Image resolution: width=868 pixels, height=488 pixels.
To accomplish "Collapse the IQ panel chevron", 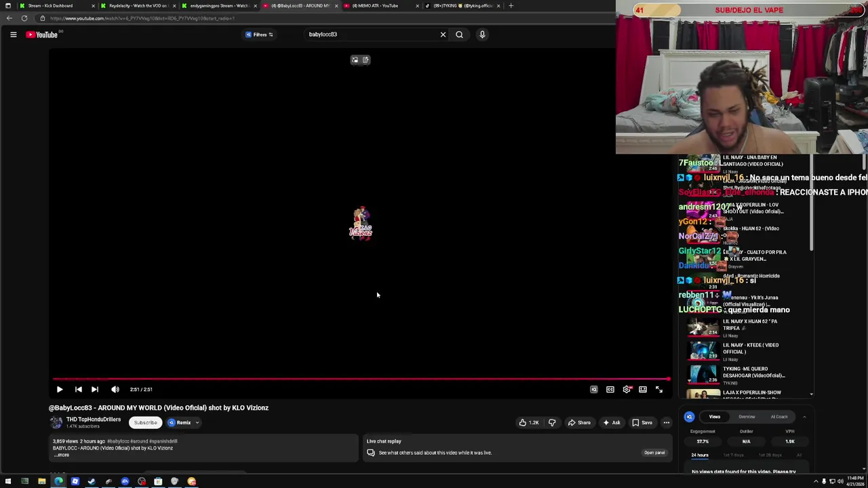I will pos(804,417).
